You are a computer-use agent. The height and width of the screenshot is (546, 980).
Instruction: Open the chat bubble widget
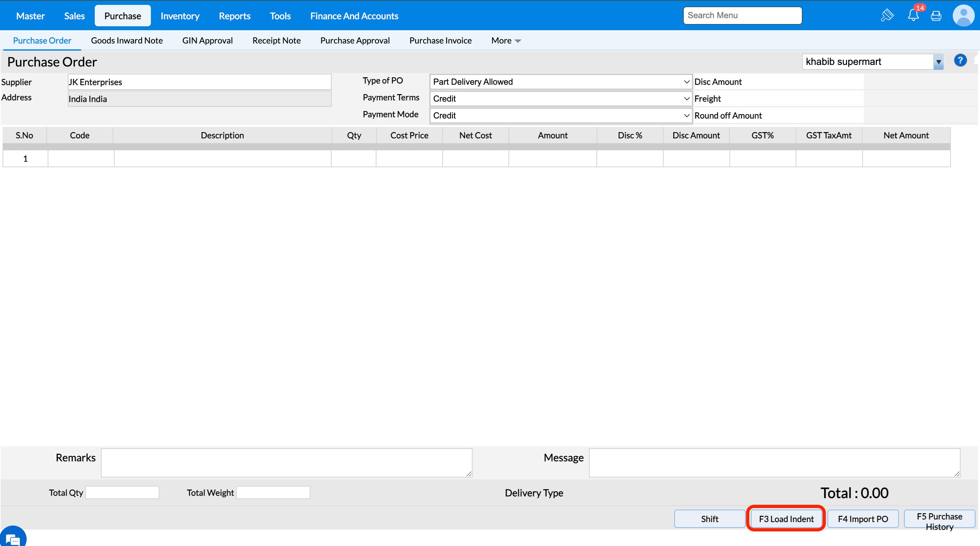[13, 538]
